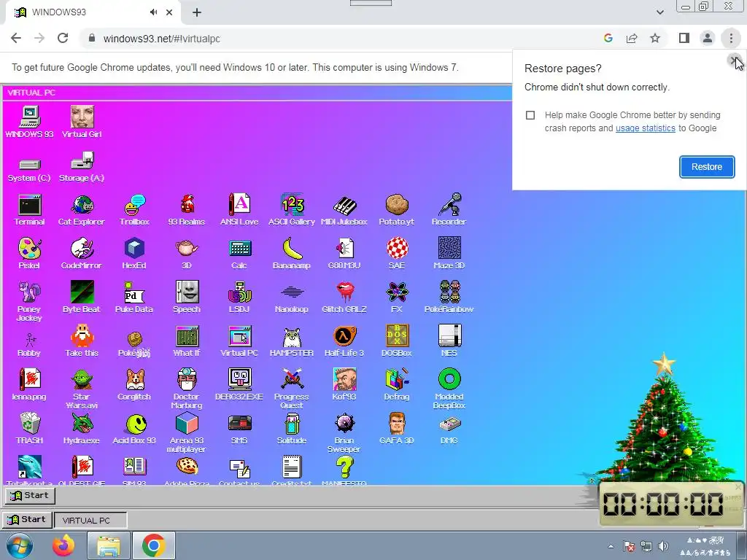The height and width of the screenshot is (560, 747).
Task: Launch Brian Sweeper mine icon
Action: click(x=344, y=433)
